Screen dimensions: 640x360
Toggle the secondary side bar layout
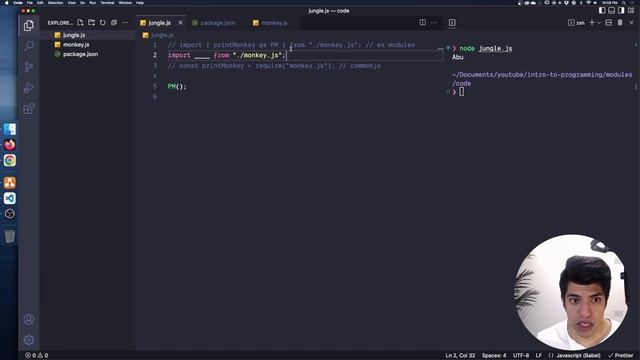[x=621, y=11]
